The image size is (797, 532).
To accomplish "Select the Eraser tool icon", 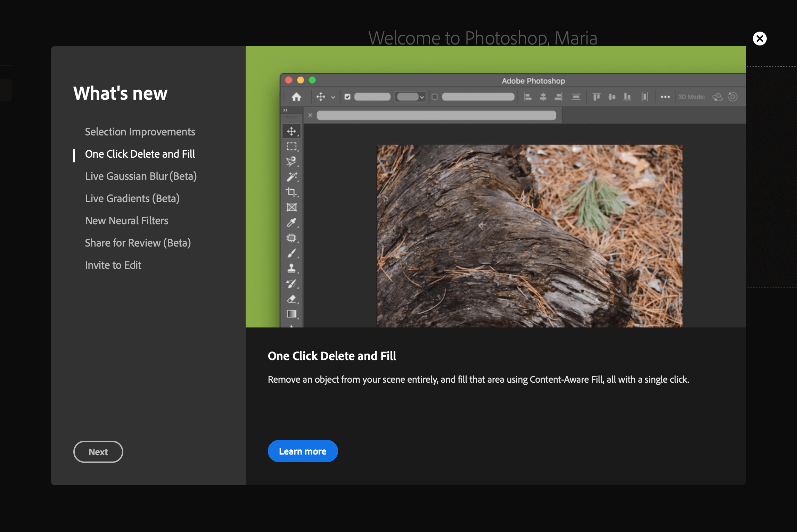I will point(291,299).
